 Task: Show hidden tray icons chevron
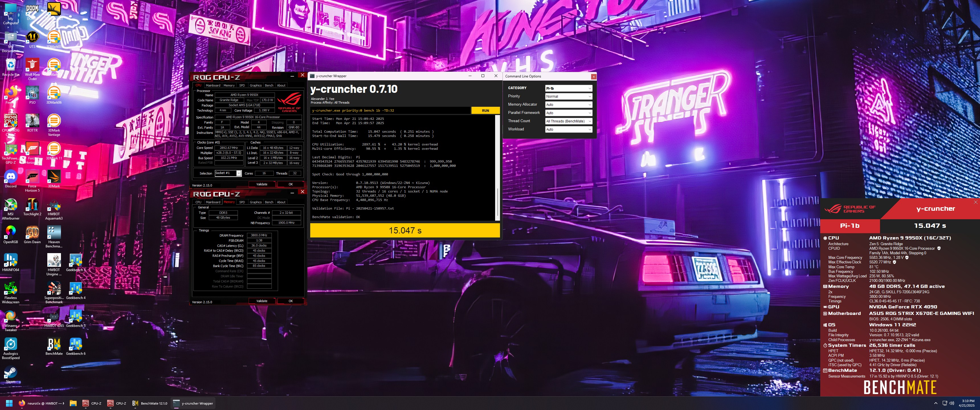[x=936, y=403]
